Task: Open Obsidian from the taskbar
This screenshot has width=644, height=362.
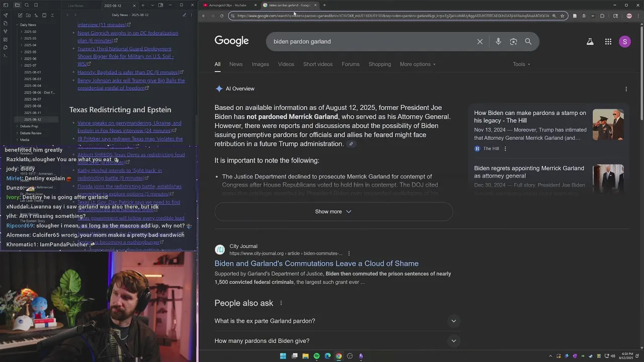Action: [361, 356]
